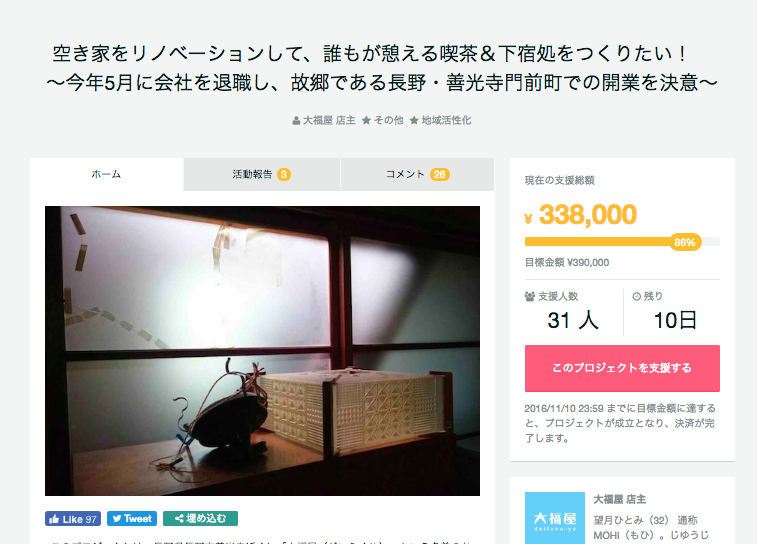
Task: Support project with このプロジェクトを支援する button
Action: [x=622, y=368]
